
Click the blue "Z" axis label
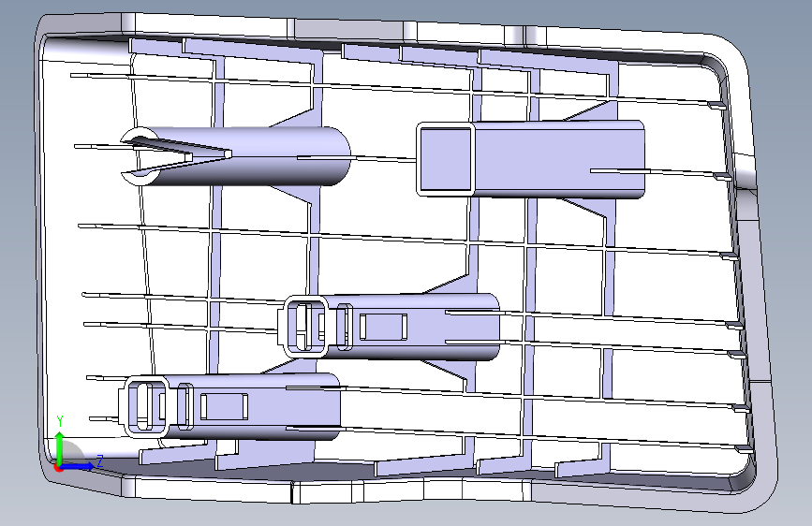coord(100,460)
